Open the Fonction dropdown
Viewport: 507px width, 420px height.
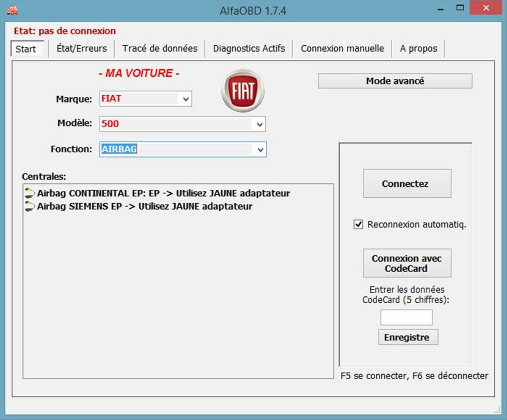(259, 149)
